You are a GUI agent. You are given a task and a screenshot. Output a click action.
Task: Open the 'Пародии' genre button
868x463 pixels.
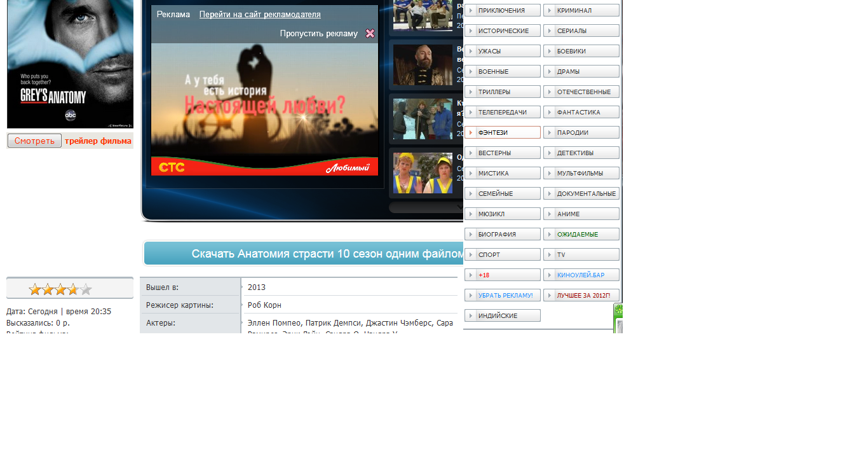pyautogui.click(x=581, y=133)
